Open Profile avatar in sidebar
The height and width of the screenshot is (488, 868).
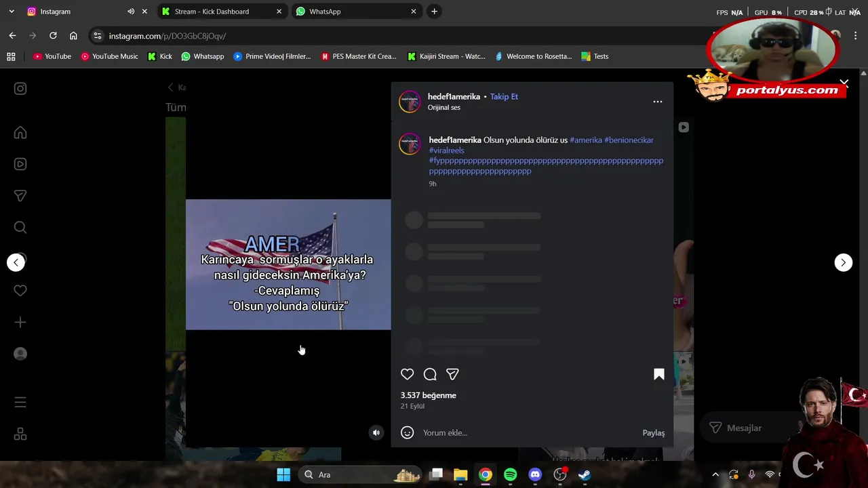pos(20,354)
